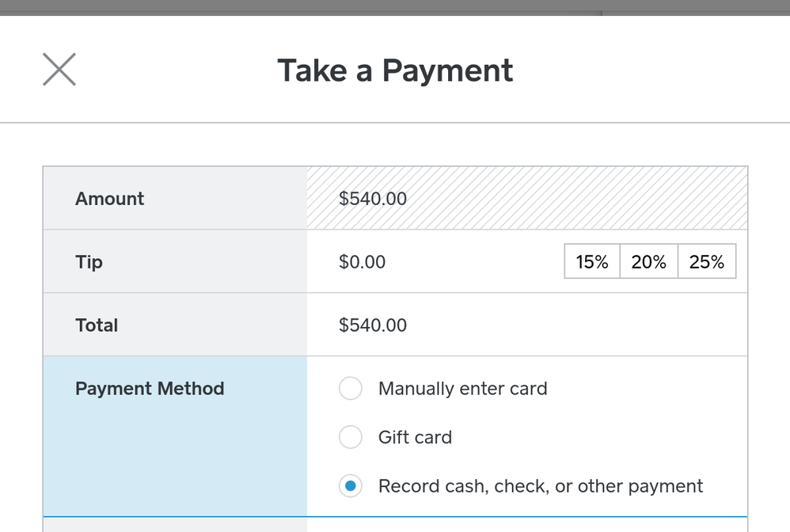Click the $540.00 value in Total row
The image size is (790, 532).
pyautogui.click(x=373, y=325)
